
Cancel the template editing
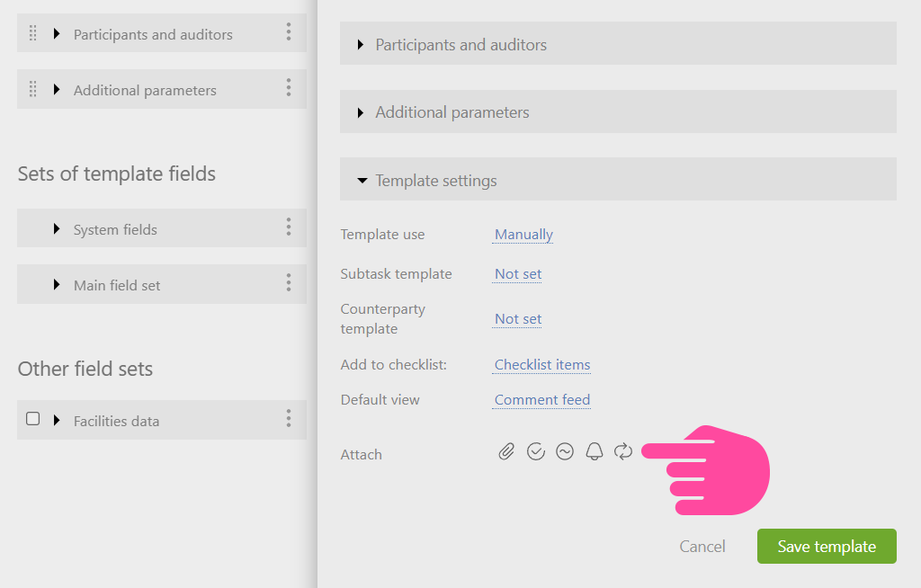click(x=702, y=547)
